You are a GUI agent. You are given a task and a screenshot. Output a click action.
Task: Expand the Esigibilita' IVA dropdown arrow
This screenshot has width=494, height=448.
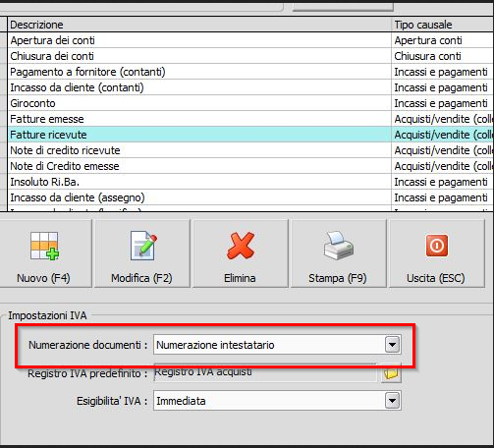point(392,401)
